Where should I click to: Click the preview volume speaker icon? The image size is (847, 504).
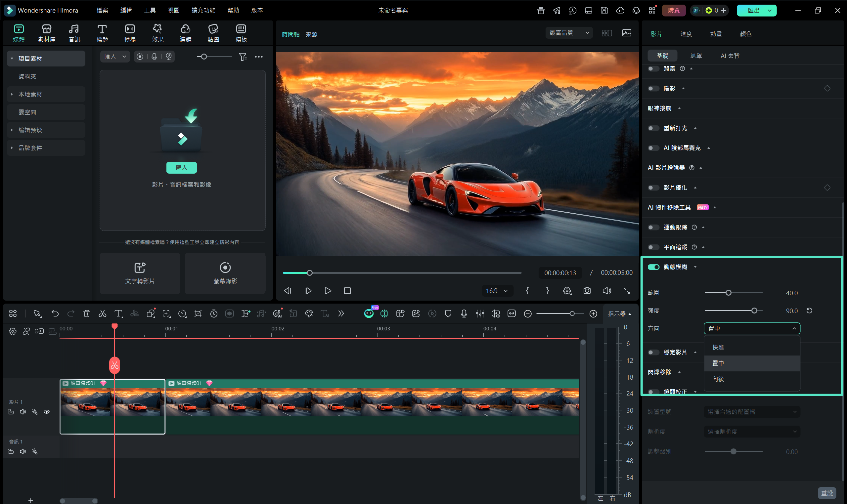tap(607, 291)
